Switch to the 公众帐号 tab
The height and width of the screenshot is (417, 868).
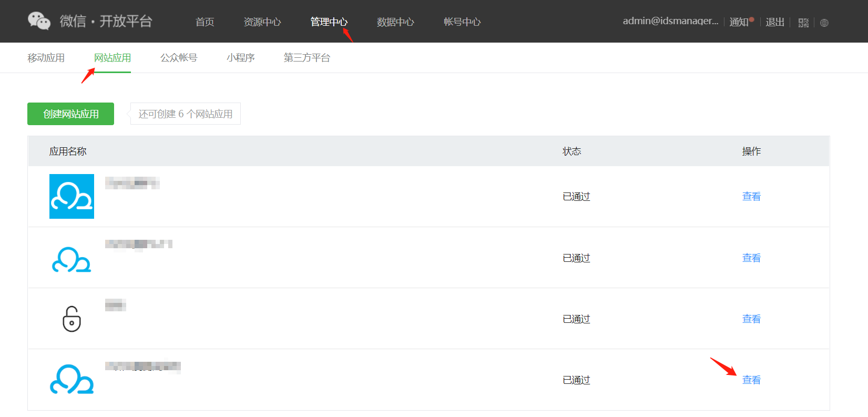(179, 58)
